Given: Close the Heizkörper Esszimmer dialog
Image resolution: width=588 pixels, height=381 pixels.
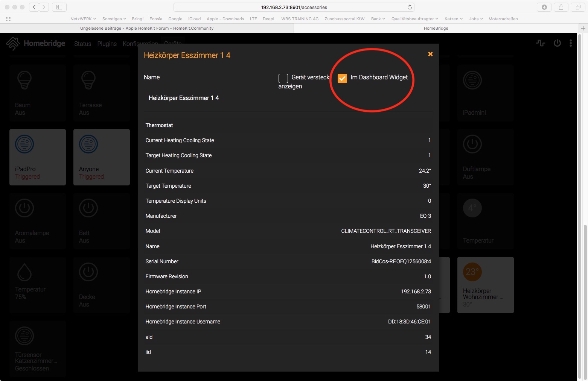Looking at the screenshot, I should pos(430,54).
